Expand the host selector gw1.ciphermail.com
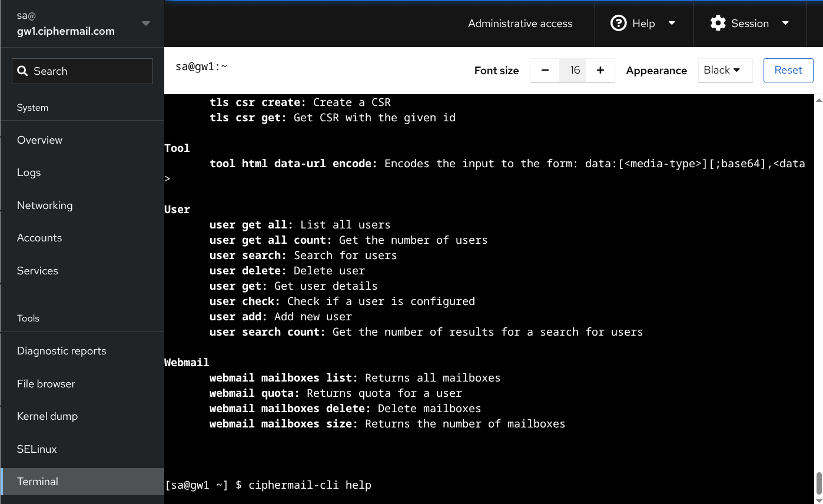823x504 pixels. 145,24
